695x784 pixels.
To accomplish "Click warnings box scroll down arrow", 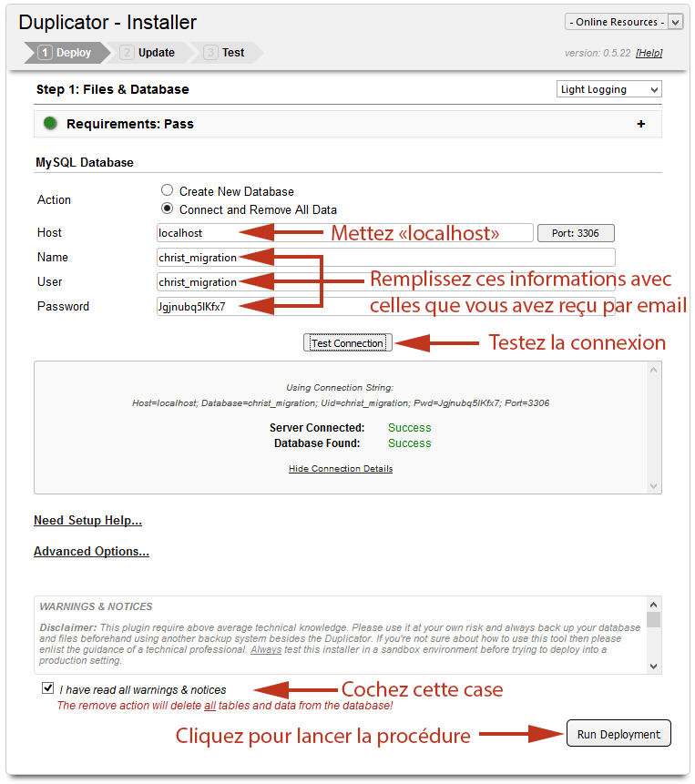I will pyautogui.click(x=653, y=666).
